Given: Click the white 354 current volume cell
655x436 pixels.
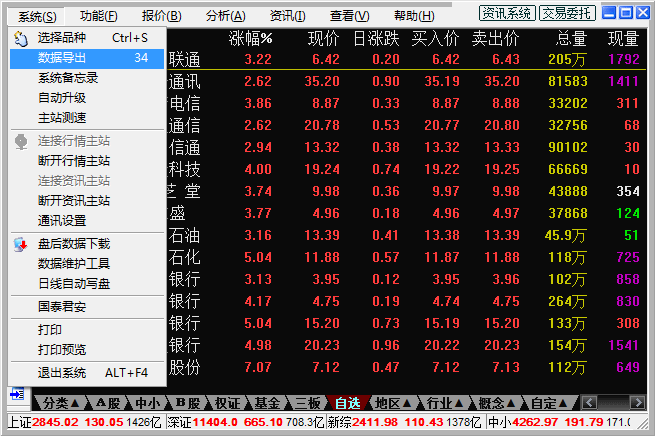Looking at the screenshot, I should (x=628, y=191).
